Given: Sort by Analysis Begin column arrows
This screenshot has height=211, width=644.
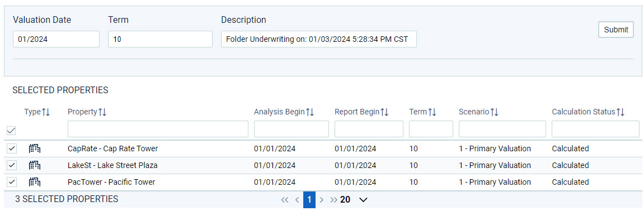Looking at the screenshot, I should (310, 112).
